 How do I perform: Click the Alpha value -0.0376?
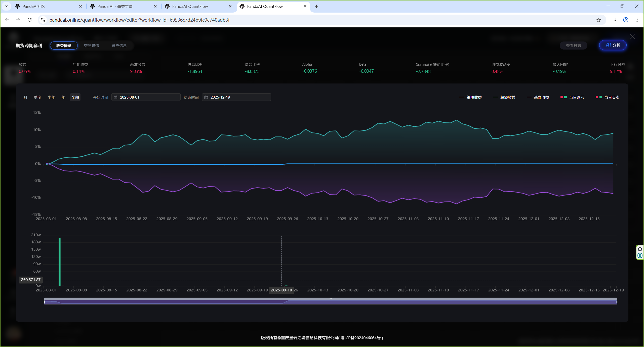pyautogui.click(x=310, y=71)
